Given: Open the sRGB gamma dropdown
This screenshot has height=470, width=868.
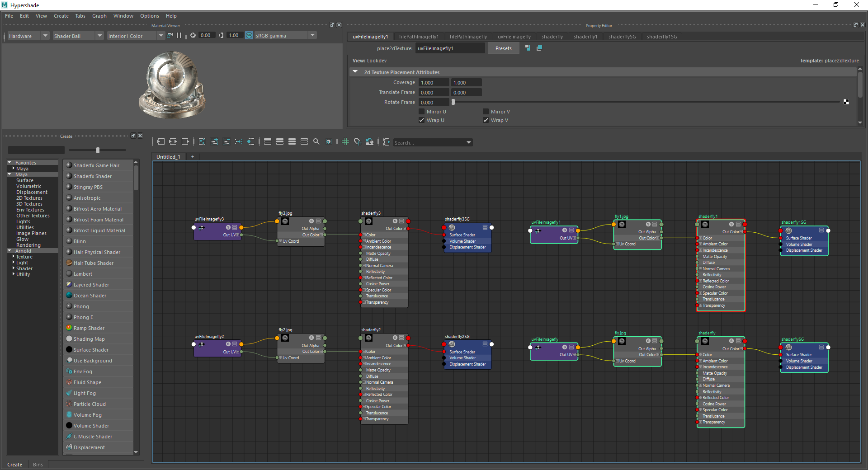Looking at the screenshot, I should point(312,35).
